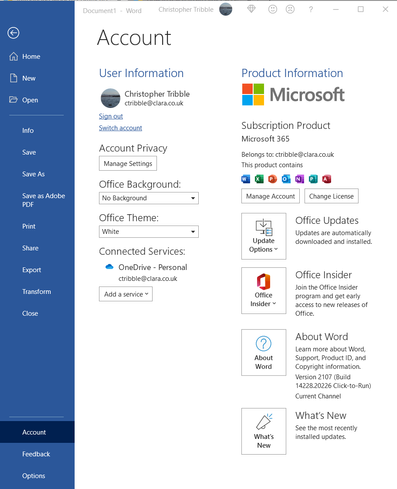Click the question mark help icon
Image resolution: width=397 pixels, height=489 pixels.
click(311, 10)
